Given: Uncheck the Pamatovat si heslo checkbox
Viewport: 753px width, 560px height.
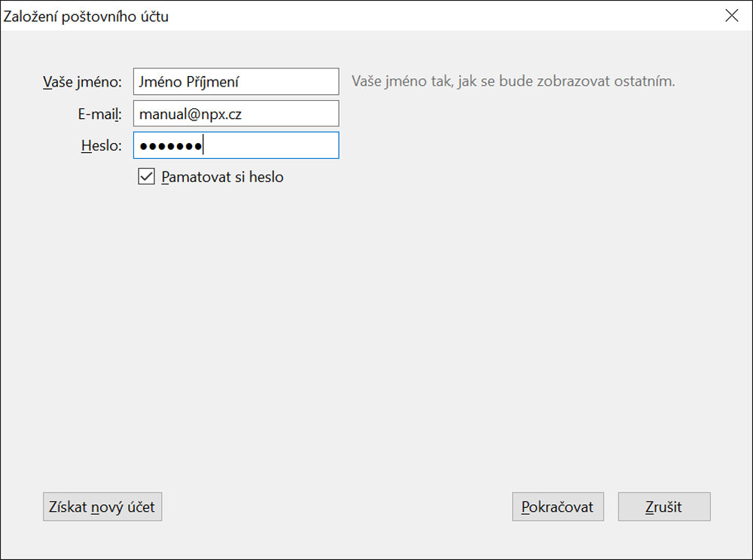Looking at the screenshot, I should pos(146,177).
